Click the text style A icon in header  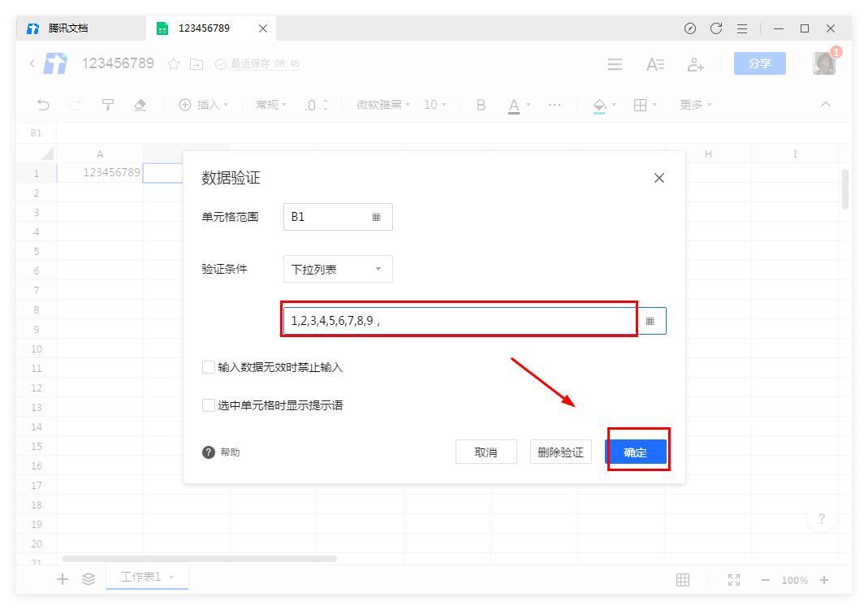click(x=655, y=64)
